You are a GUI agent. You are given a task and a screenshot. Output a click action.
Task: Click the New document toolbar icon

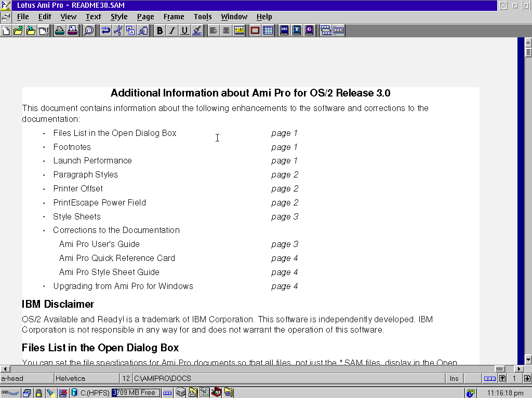(x=6, y=31)
